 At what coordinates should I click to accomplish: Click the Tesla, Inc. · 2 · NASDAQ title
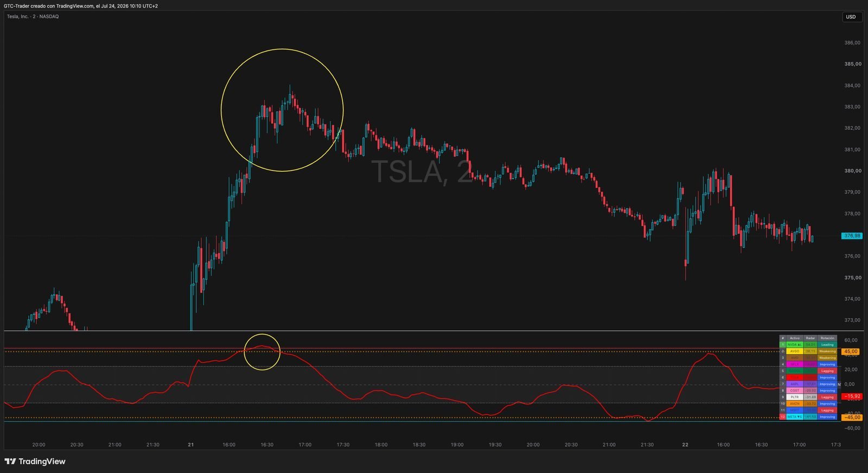click(33, 16)
